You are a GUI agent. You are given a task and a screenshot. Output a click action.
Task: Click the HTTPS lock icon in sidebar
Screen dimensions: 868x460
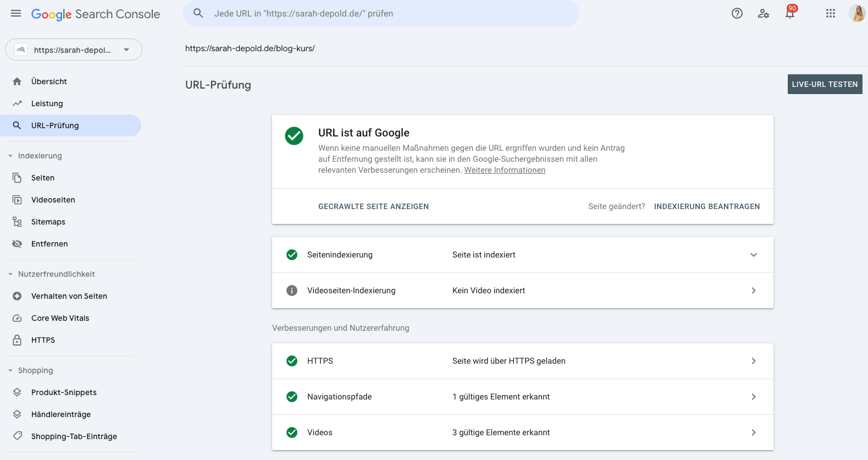click(17, 340)
